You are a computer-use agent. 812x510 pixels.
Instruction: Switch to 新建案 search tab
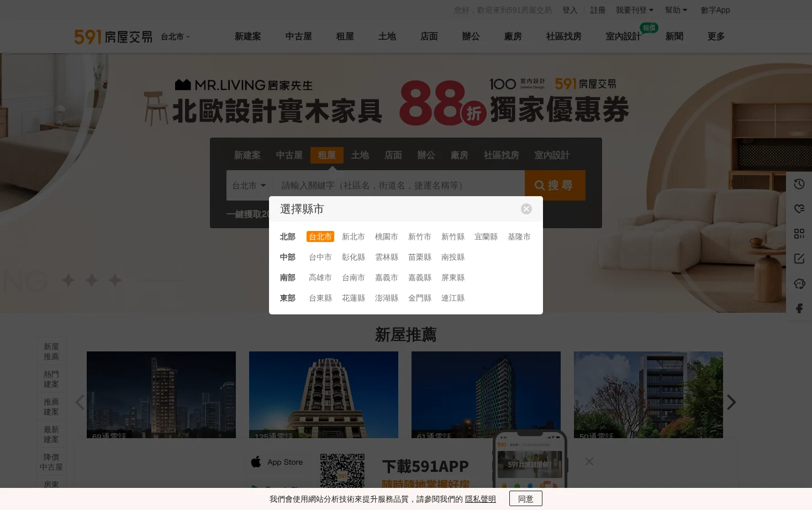[x=247, y=155]
